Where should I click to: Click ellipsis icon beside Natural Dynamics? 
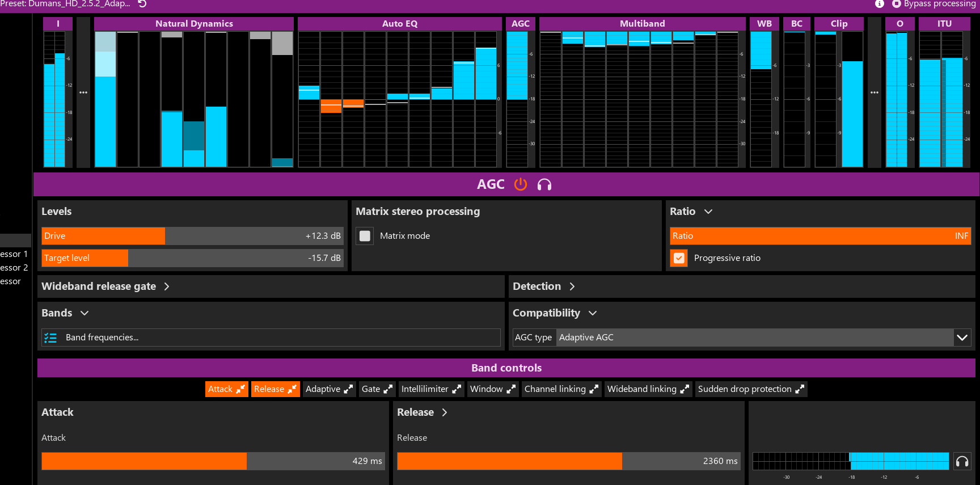pos(83,92)
